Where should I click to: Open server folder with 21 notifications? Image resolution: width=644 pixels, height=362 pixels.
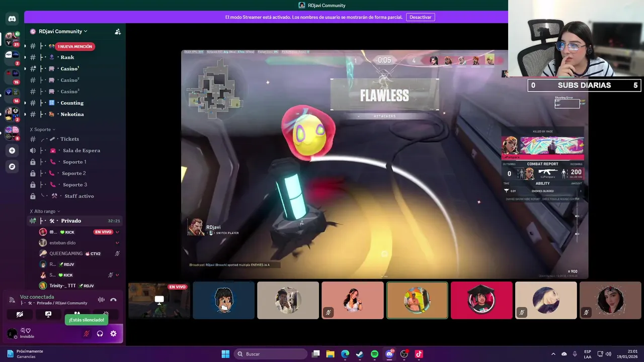tap(12, 39)
